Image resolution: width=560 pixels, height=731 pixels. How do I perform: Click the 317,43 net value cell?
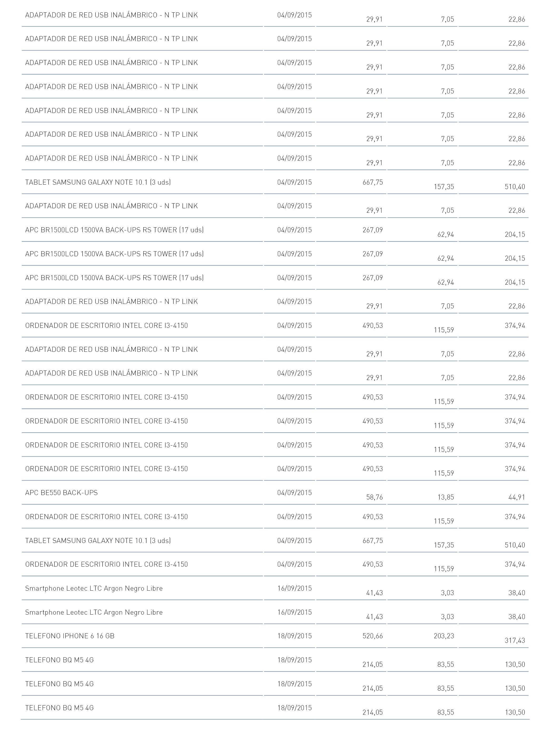(515, 640)
